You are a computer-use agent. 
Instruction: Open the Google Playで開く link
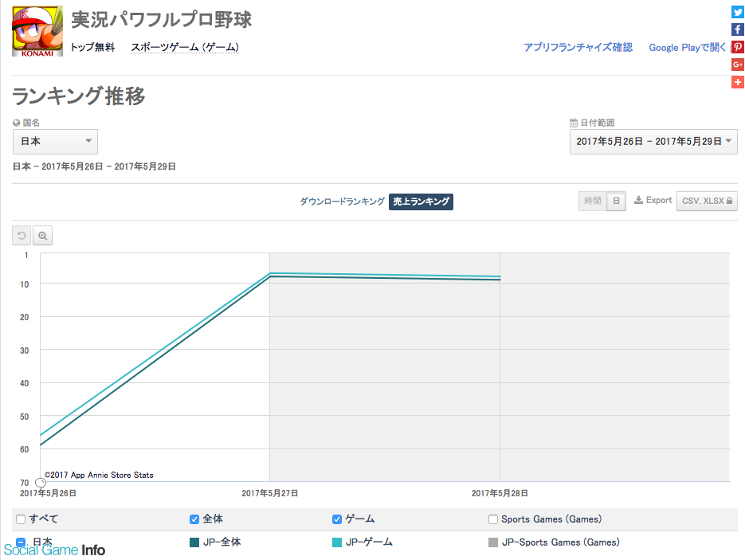point(687,48)
